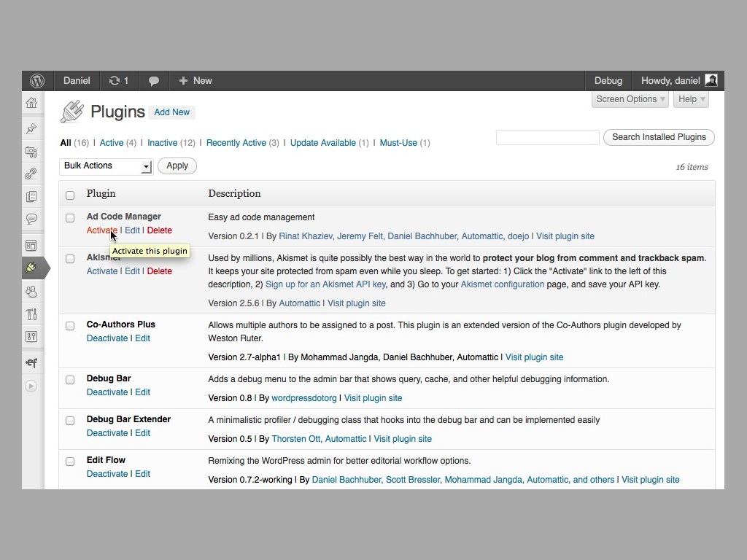Click Search Installed Plugins button
The width and height of the screenshot is (747, 560).
(659, 137)
